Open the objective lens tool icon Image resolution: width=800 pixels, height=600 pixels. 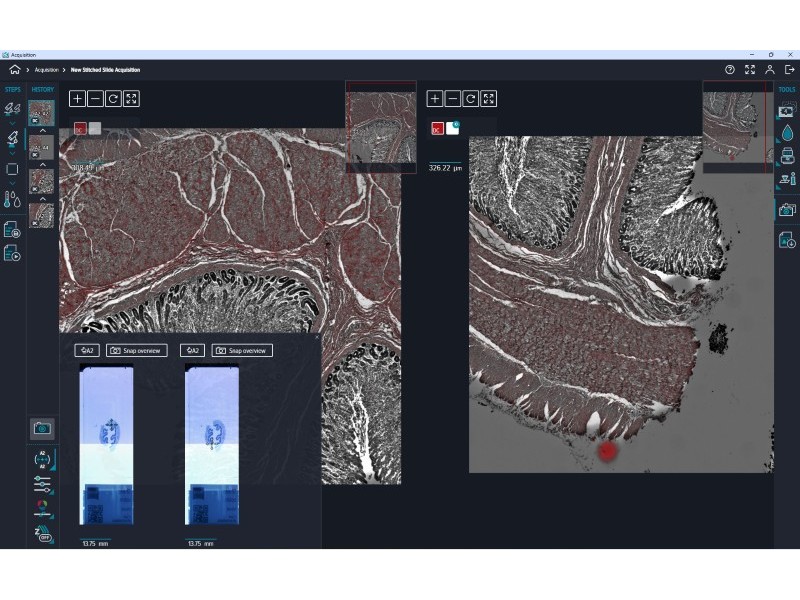[787, 156]
